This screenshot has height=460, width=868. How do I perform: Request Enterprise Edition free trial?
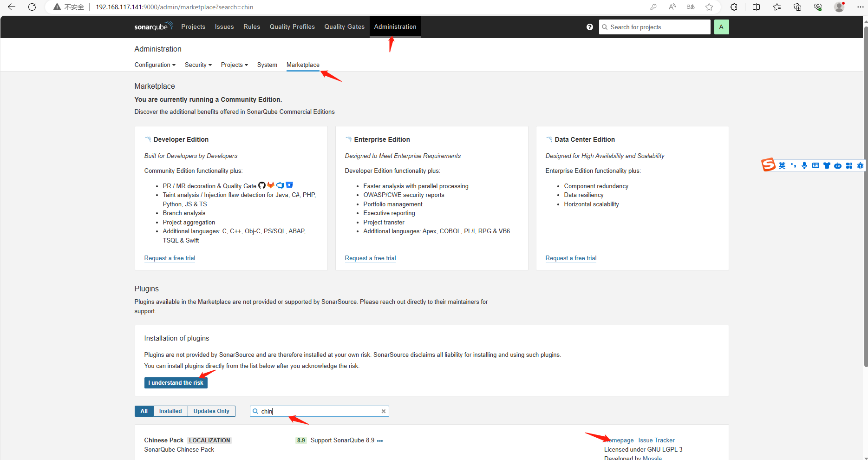pos(370,258)
